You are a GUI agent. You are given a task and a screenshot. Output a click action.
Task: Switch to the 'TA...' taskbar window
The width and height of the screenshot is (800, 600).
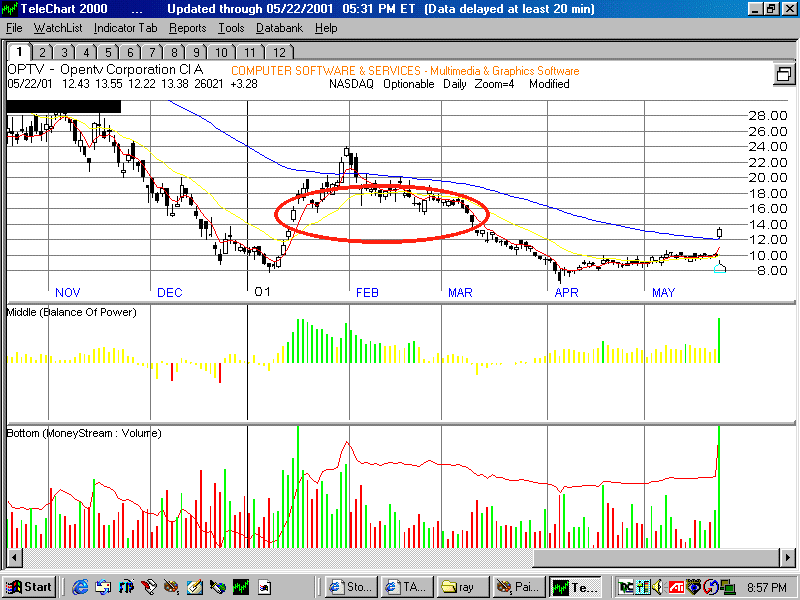point(407,587)
